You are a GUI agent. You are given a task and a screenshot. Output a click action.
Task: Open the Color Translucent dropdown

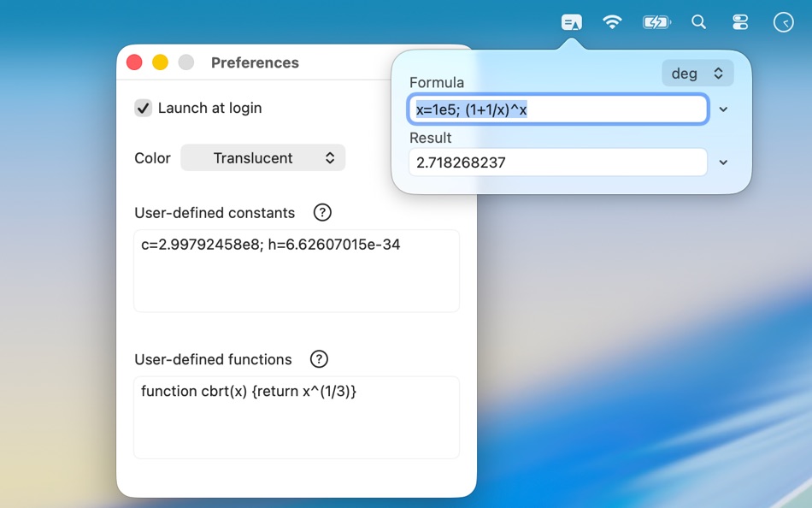[x=262, y=157]
